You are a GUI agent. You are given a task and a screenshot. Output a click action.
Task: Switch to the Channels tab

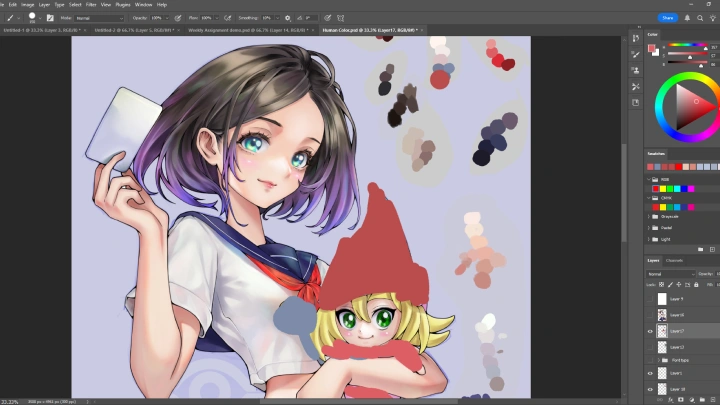(x=674, y=260)
